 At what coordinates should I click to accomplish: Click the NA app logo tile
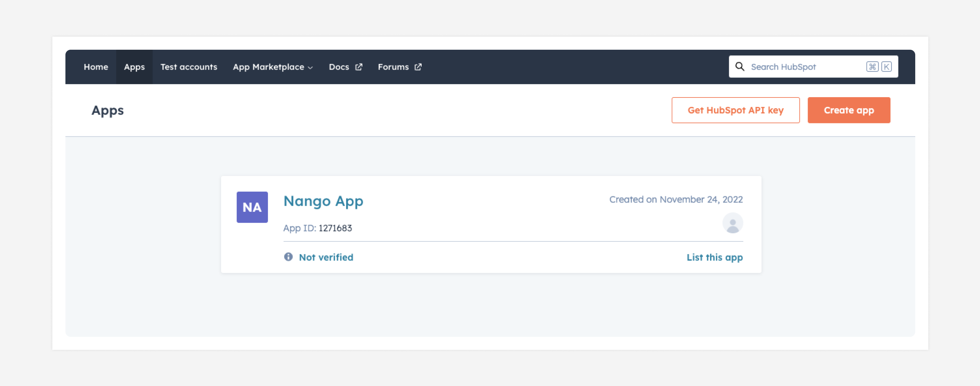pos(252,207)
